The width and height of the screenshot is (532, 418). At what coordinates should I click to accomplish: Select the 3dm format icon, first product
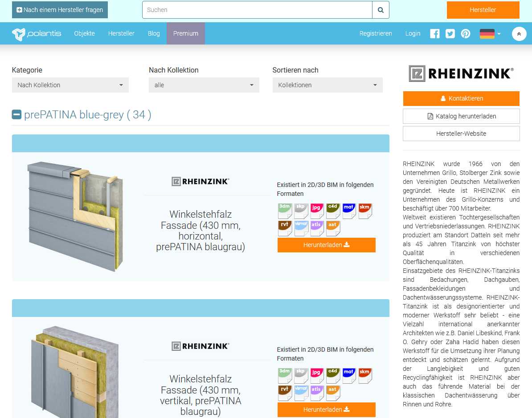[x=285, y=211]
